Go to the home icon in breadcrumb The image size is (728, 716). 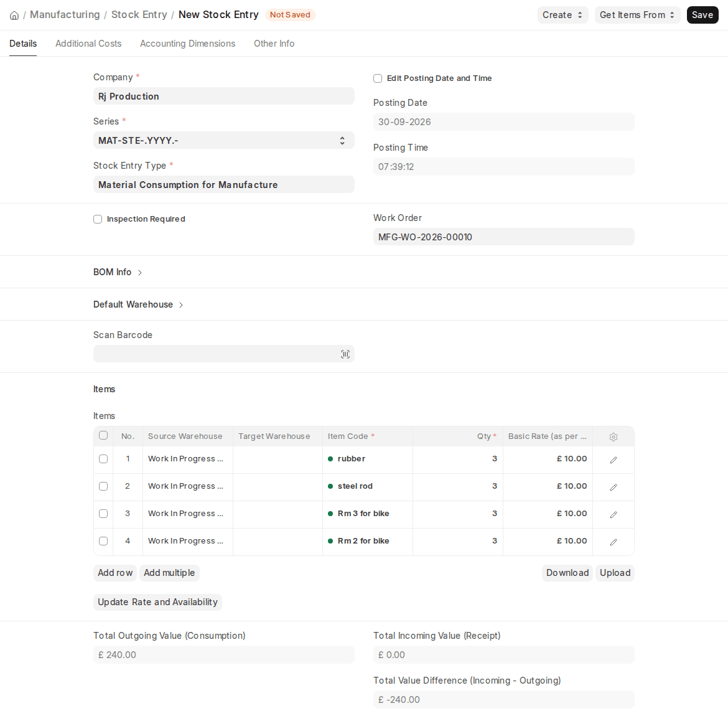[14, 16]
